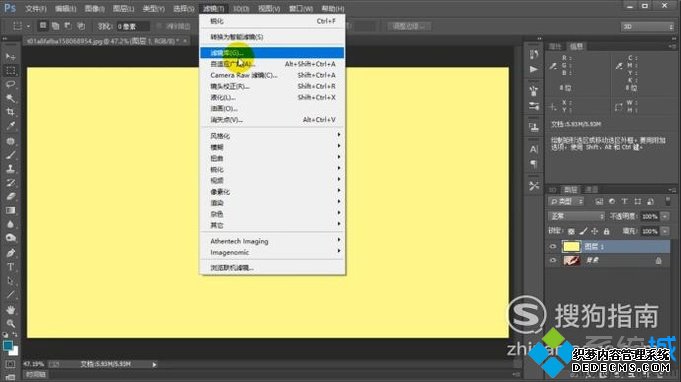Select the Move tool
The image size is (681, 382).
[10, 56]
